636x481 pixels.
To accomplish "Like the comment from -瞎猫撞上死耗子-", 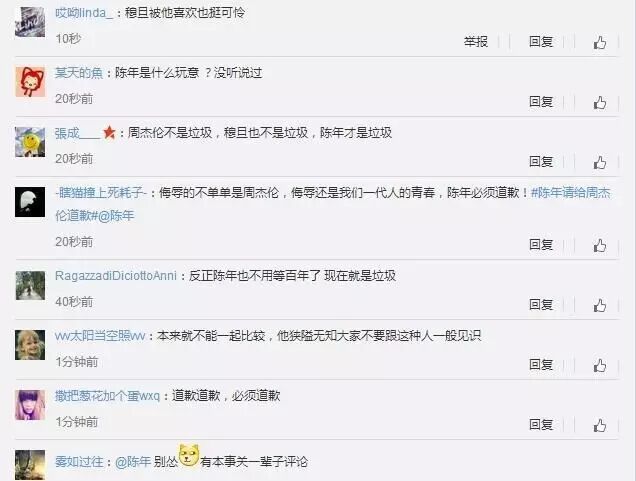I will pyautogui.click(x=600, y=245).
